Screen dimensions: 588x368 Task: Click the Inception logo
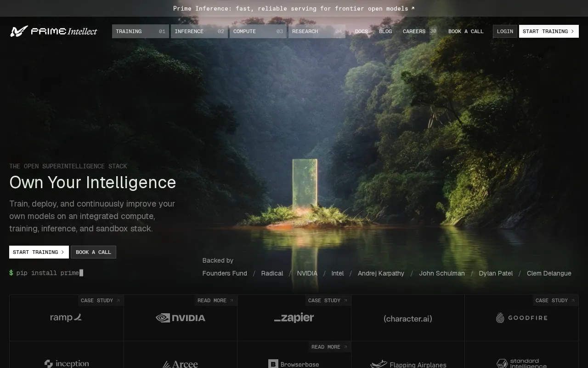click(67, 364)
